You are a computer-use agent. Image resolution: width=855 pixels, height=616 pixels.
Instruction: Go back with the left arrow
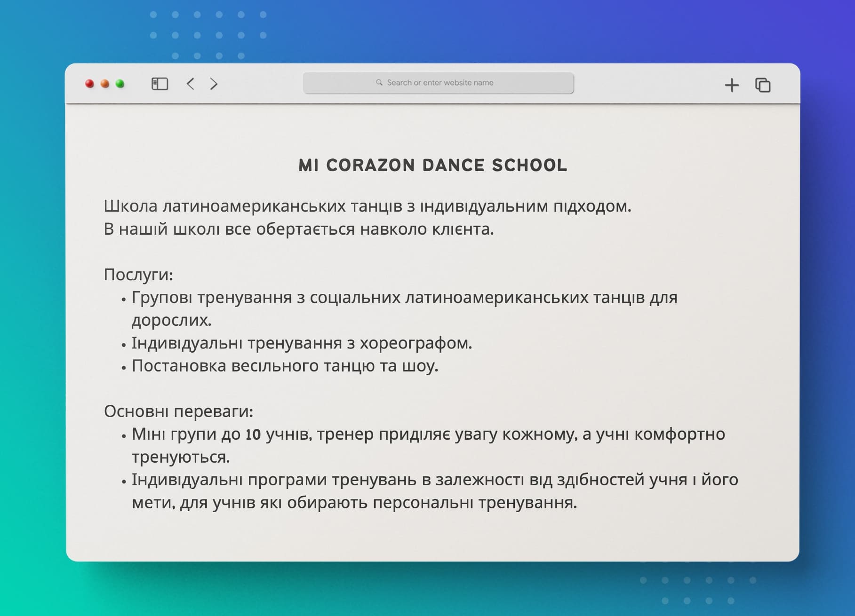coord(191,84)
